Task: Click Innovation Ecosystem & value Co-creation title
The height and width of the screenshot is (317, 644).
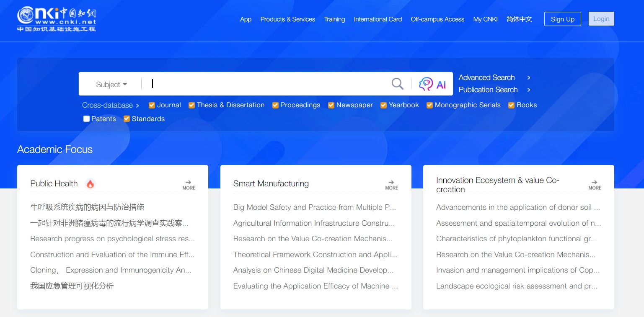Action: 498,185
